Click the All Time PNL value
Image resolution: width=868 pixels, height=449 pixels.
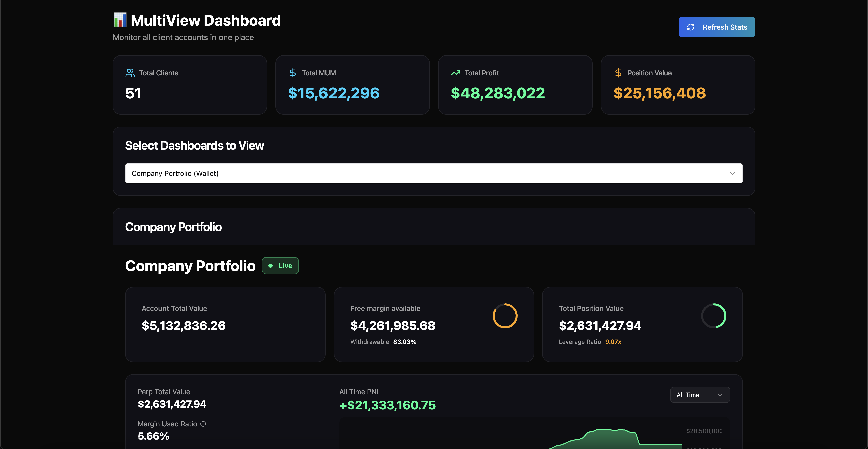387,405
